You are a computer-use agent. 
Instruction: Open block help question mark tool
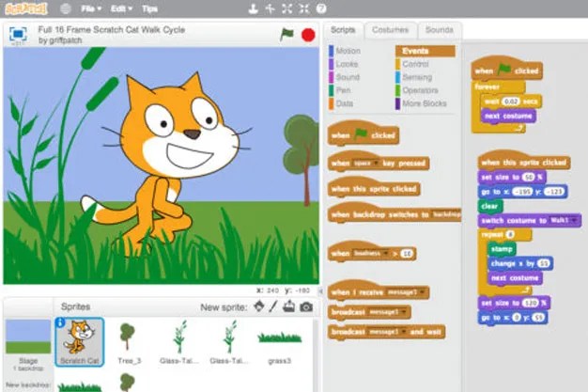point(321,8)
